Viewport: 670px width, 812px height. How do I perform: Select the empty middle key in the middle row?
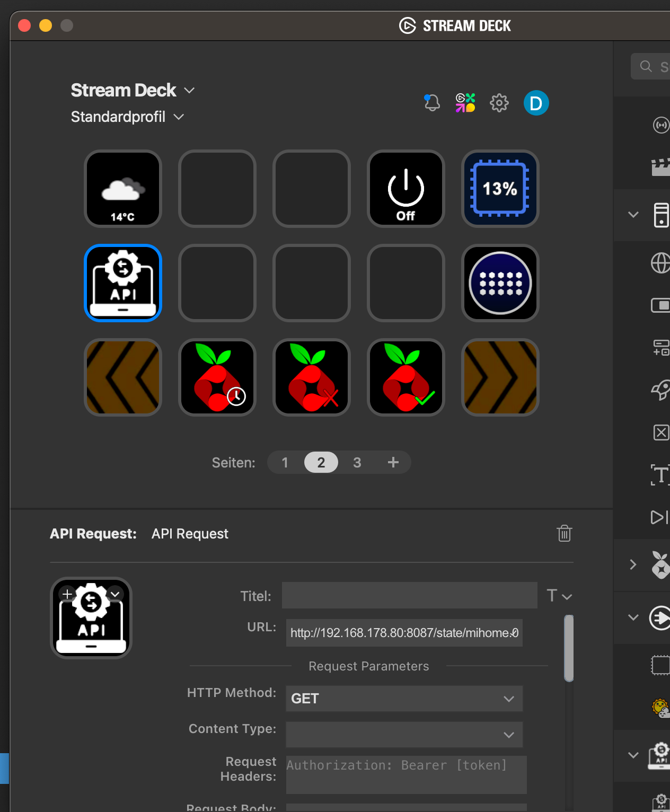(x=312, y=283)
